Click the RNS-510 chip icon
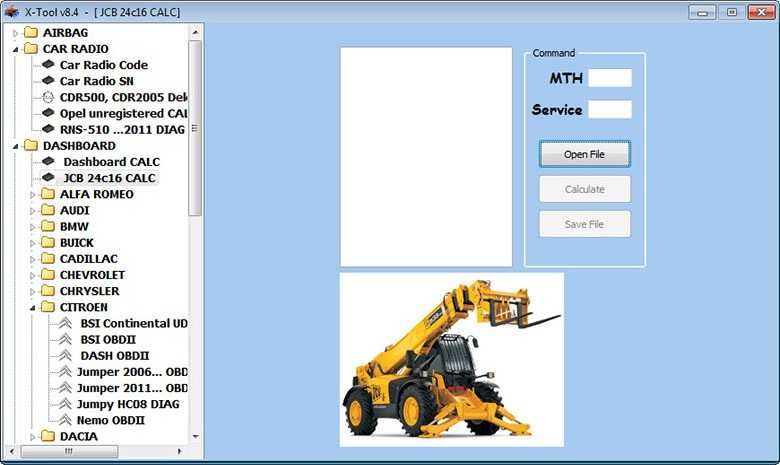The height and width of the screenshot is (465, 780). click(48, 129)
